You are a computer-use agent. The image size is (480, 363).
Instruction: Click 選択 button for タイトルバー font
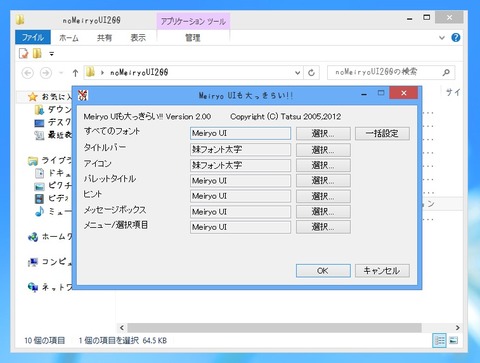tap(323, 150)
